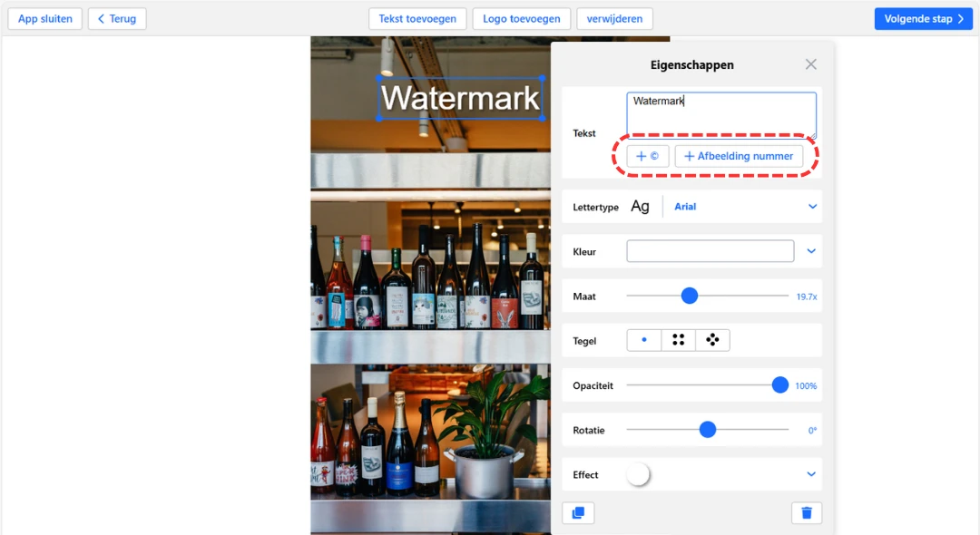Expand the Kleur dropdown chevron
980x535 pixels.
(x=810, y=251)
